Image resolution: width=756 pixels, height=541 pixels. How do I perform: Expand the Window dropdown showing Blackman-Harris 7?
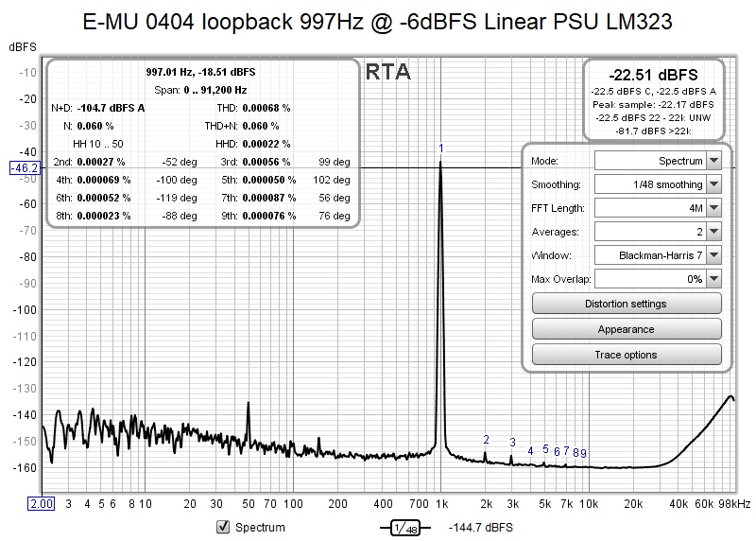(x=658, y=255)
